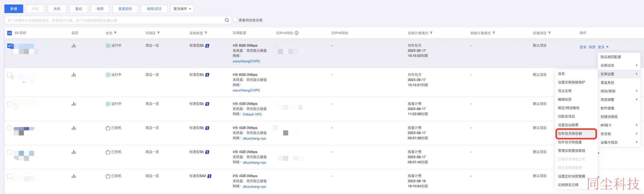Viewport: 644px width, 194px height.
Task: Choose 设置定时快照策略 option
Action: pyautogui.click(x=576, y=176)
